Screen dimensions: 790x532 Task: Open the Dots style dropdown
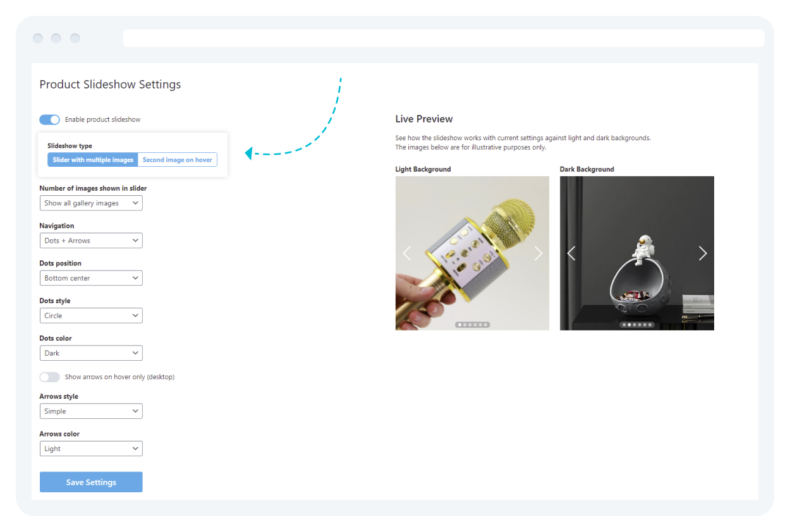click(x=91, y=315)
